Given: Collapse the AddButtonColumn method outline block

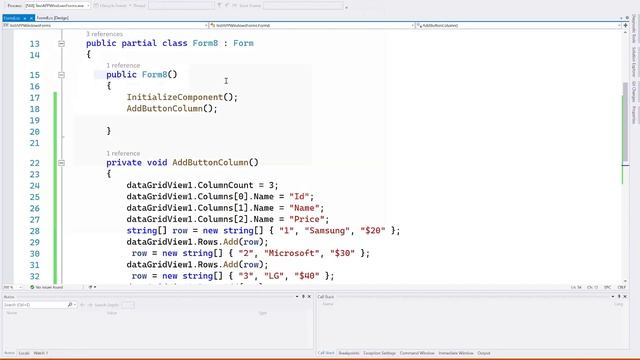Looking at the screenshot, I should (x=61, y=163).
